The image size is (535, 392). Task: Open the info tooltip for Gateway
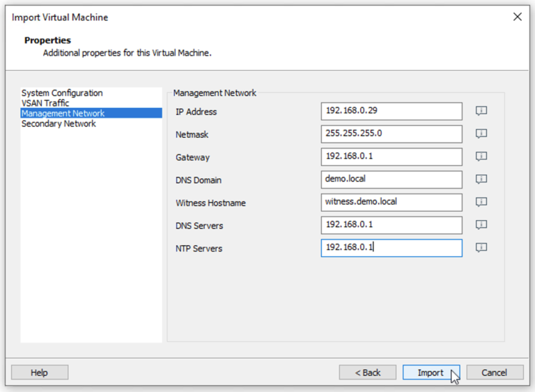(481, 157)
